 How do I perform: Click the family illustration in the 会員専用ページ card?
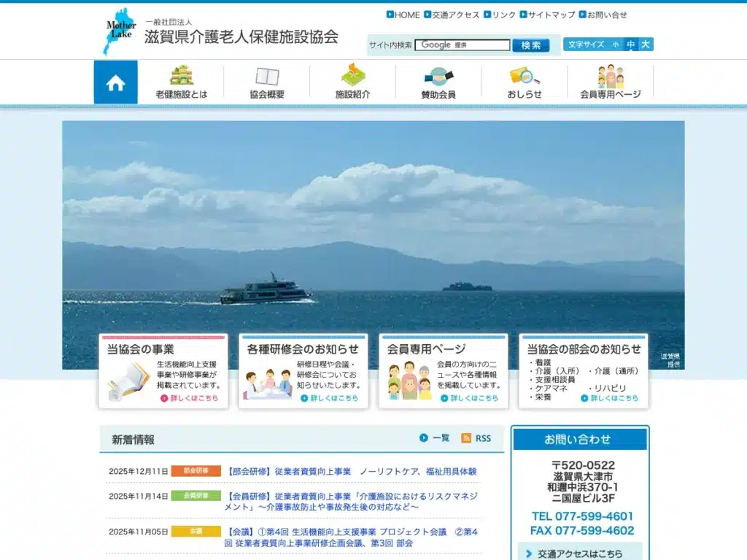point(409,380)
